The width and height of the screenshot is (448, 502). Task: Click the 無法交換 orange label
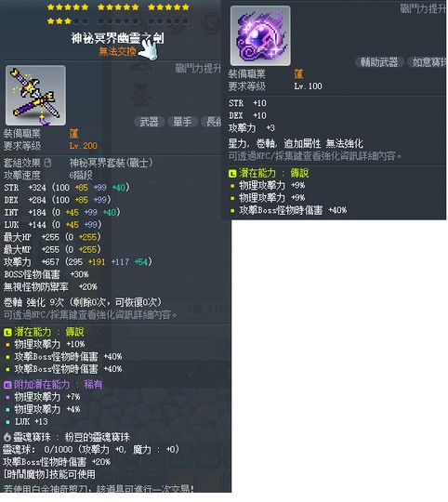[117, 51]
